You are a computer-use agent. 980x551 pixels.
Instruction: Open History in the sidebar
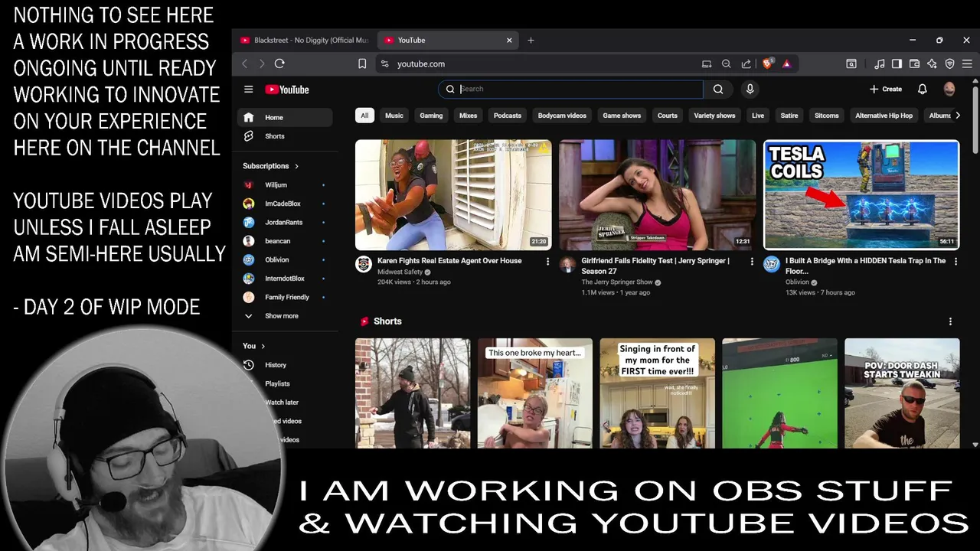285,365
